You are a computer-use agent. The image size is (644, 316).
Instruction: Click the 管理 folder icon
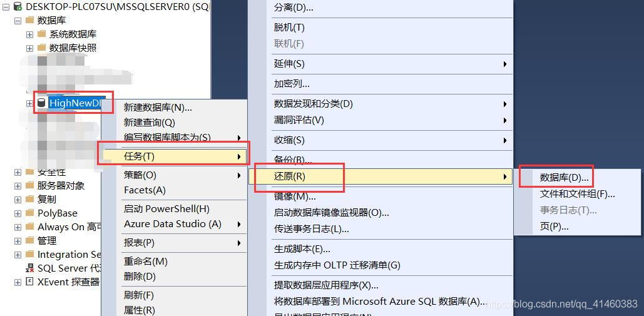pos(29,240)
